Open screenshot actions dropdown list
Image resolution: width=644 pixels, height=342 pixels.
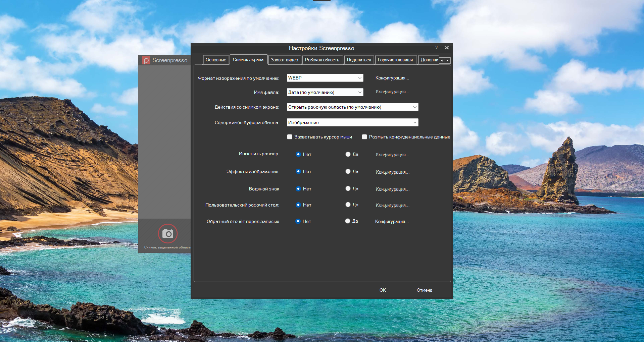[352, 107]
